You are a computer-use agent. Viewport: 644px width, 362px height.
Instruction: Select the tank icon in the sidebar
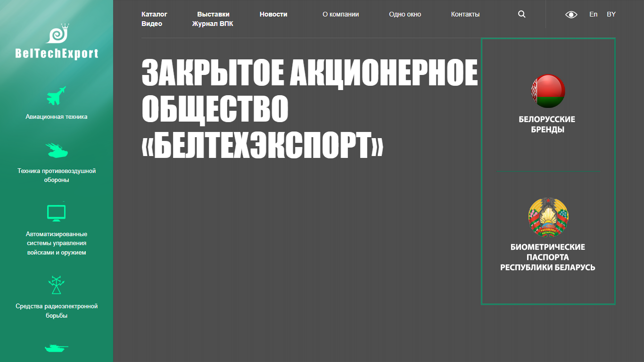(x=57, y=348)
